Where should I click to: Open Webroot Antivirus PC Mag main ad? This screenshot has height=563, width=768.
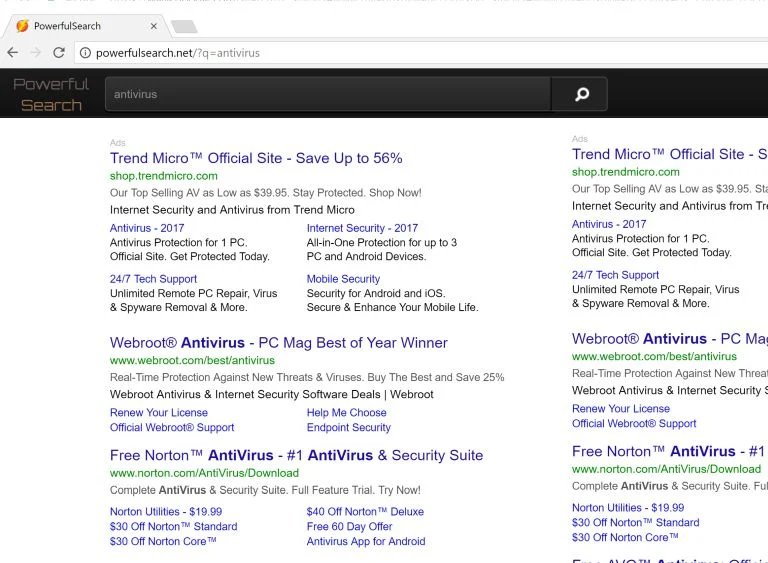click(x=279, y=343)
